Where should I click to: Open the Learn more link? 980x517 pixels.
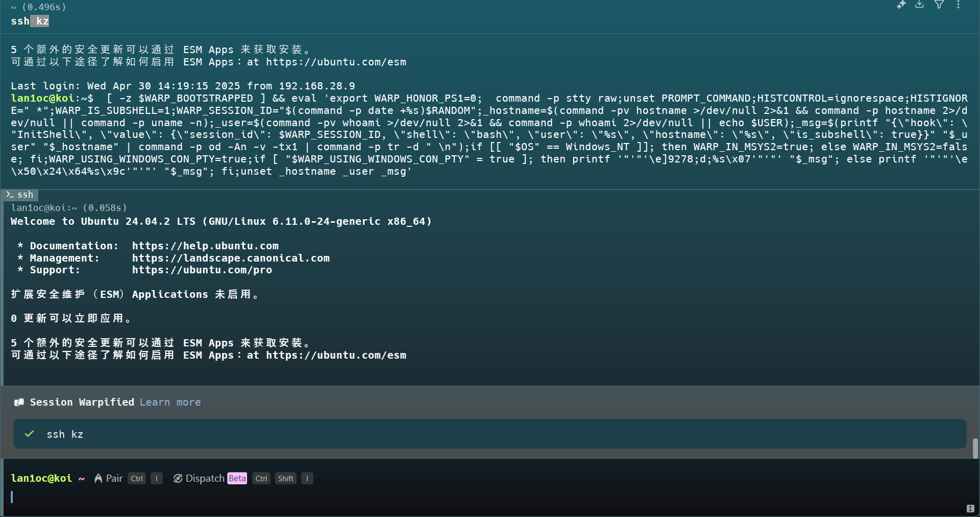point(170,402)
